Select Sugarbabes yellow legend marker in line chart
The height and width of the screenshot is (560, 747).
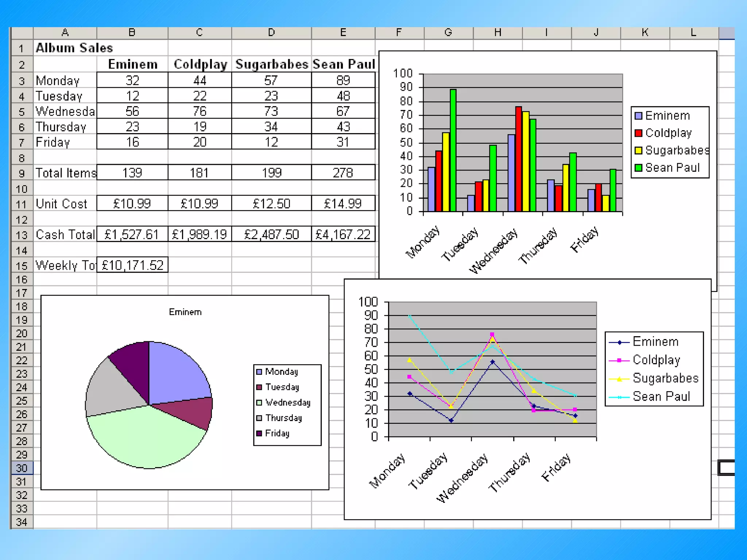click(619, 379)
